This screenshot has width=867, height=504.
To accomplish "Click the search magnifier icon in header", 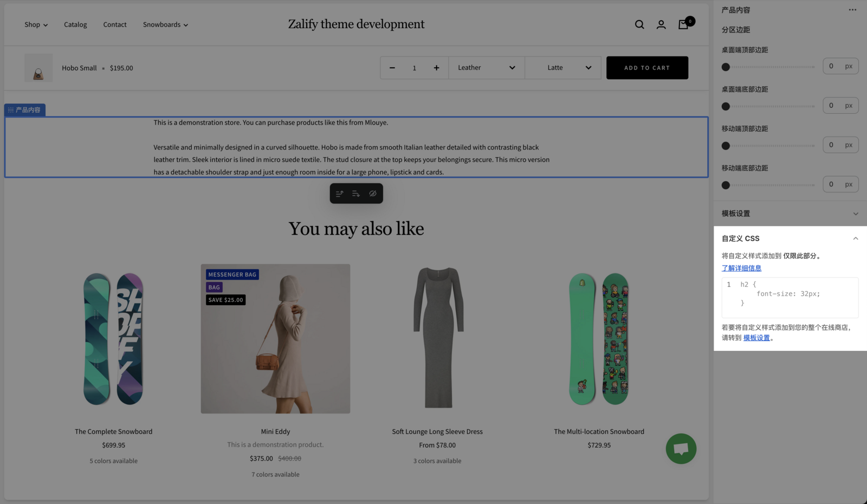I will point(639,25).
